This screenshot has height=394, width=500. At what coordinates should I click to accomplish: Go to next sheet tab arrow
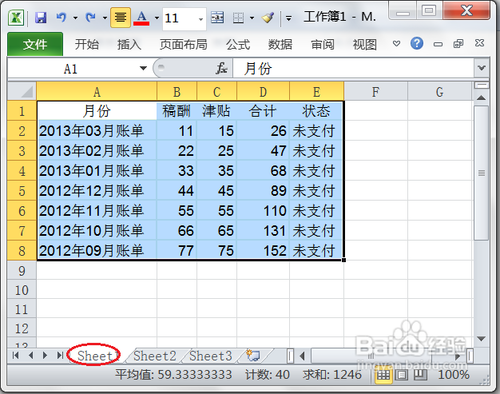[45, 355]
